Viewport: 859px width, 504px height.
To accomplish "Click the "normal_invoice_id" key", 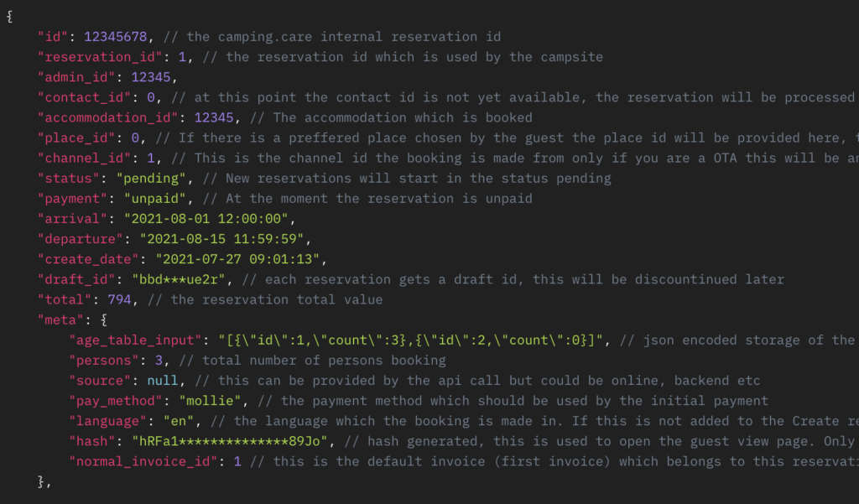I will [x=143, y=462].
